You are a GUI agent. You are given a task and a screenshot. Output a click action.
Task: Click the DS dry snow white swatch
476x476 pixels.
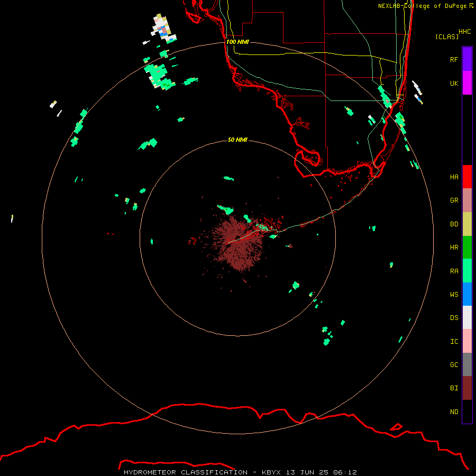click(467, 317)
